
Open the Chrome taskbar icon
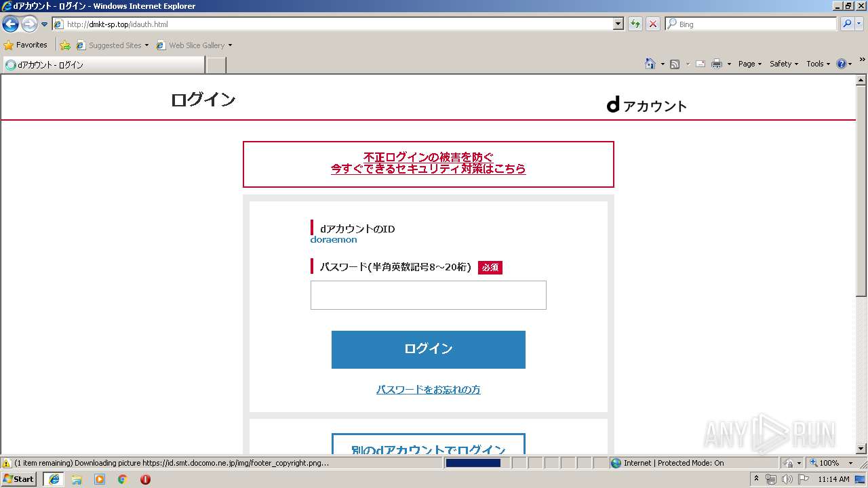click(x=123, y=479)
